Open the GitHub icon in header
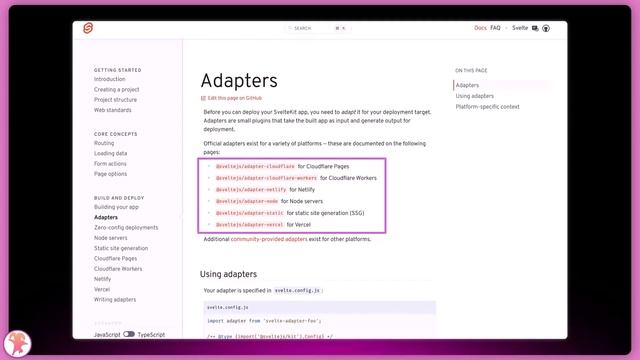The image size is (640, 360). 546,28
